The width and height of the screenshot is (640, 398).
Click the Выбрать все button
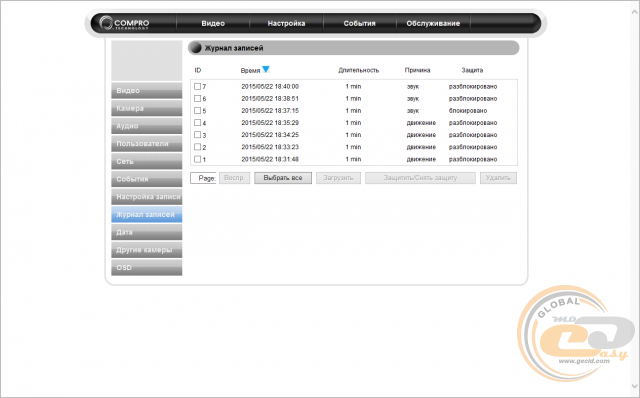click(283, 178)
